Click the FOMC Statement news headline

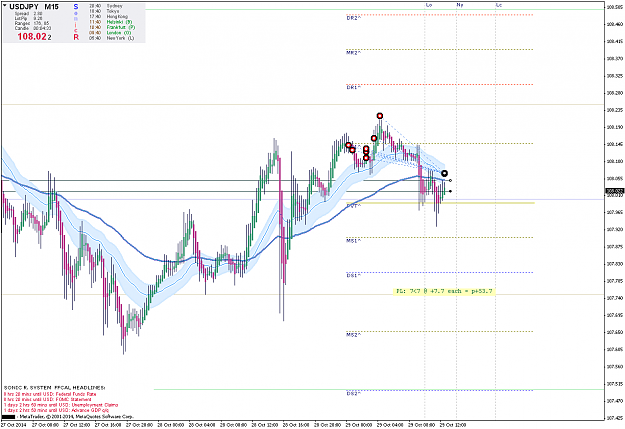tap(47, 399)
